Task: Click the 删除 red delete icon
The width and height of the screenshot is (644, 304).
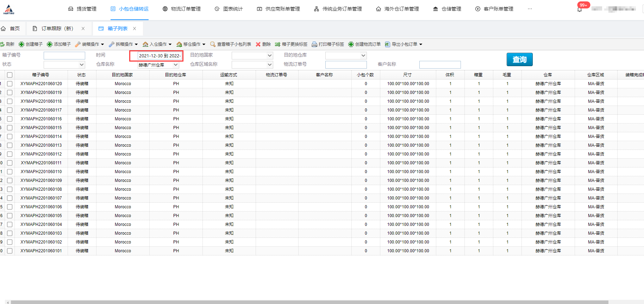Action: 258,44
